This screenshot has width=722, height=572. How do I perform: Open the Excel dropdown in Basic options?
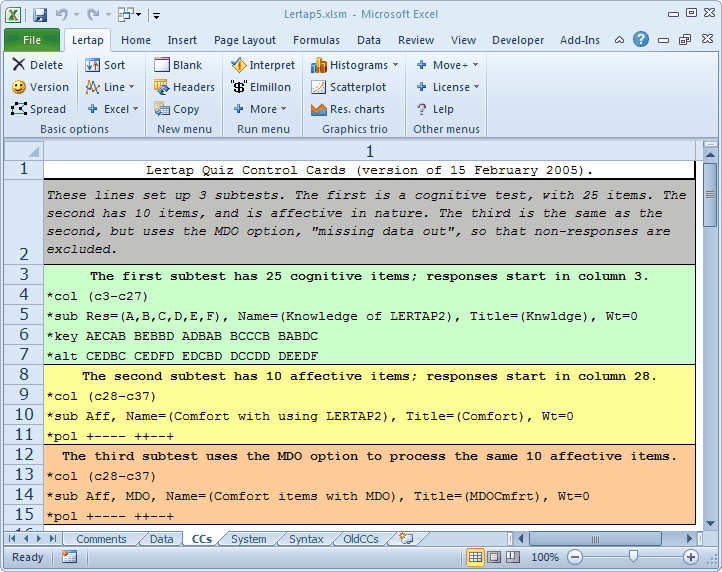point(135,109)
